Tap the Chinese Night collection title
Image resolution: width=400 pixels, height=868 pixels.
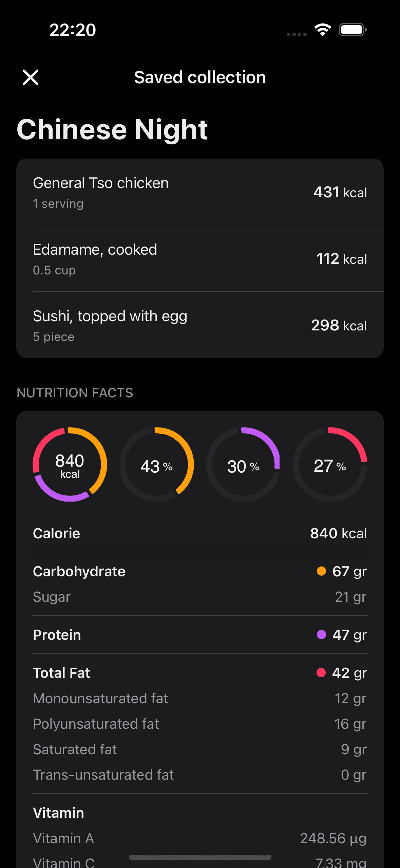pyautogui.click(x=112, y=129)
